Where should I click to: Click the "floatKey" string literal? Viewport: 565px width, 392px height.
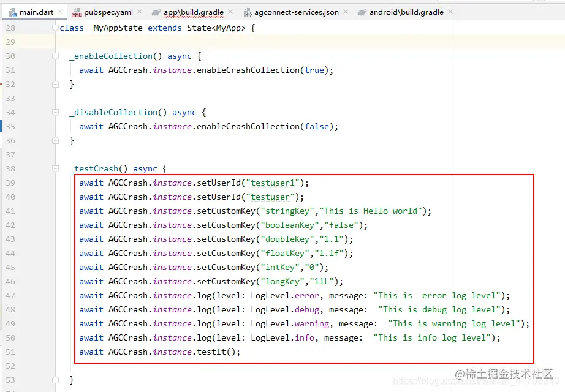(x=285, y=254)
